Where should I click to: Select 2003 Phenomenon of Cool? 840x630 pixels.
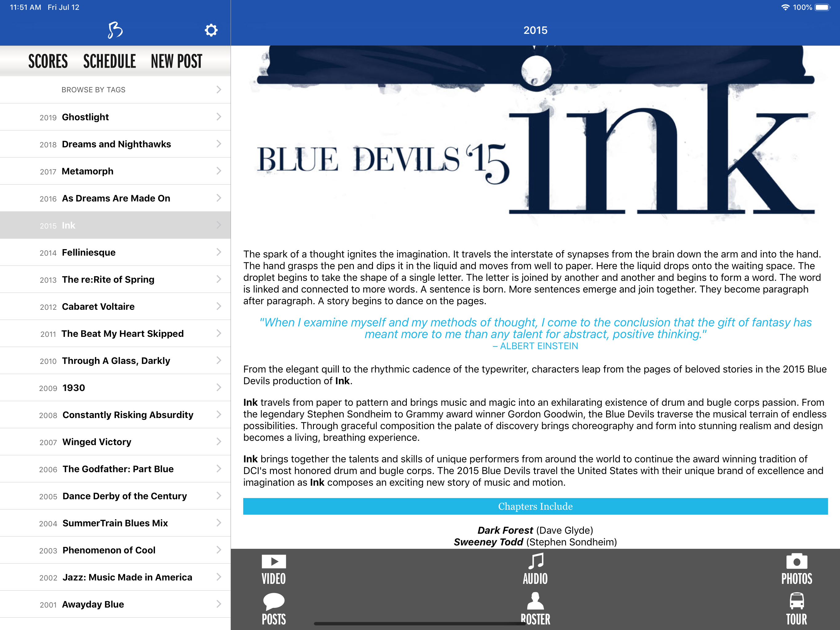tap(115, 550)
